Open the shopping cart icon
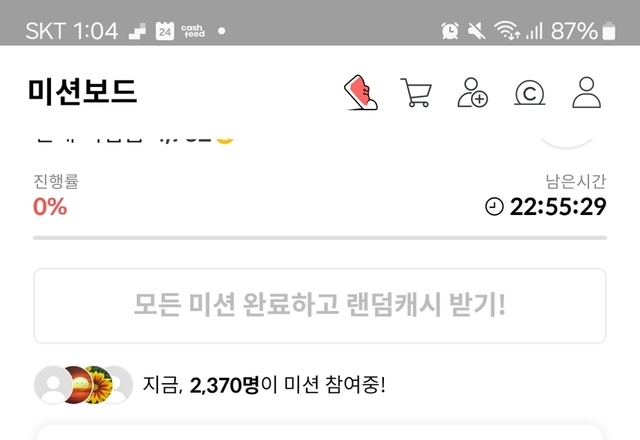The height and width of the screenshot is (440, 640). pos(416,93)
